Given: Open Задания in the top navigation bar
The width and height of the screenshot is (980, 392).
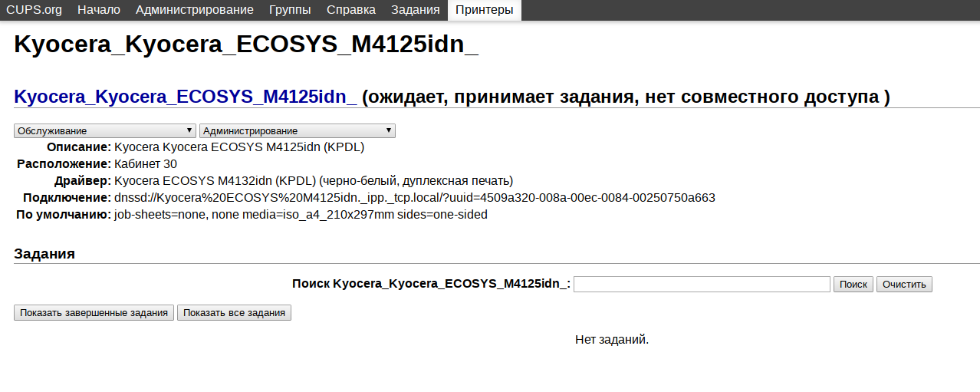Looking at the screenshot, I should 416,10.
